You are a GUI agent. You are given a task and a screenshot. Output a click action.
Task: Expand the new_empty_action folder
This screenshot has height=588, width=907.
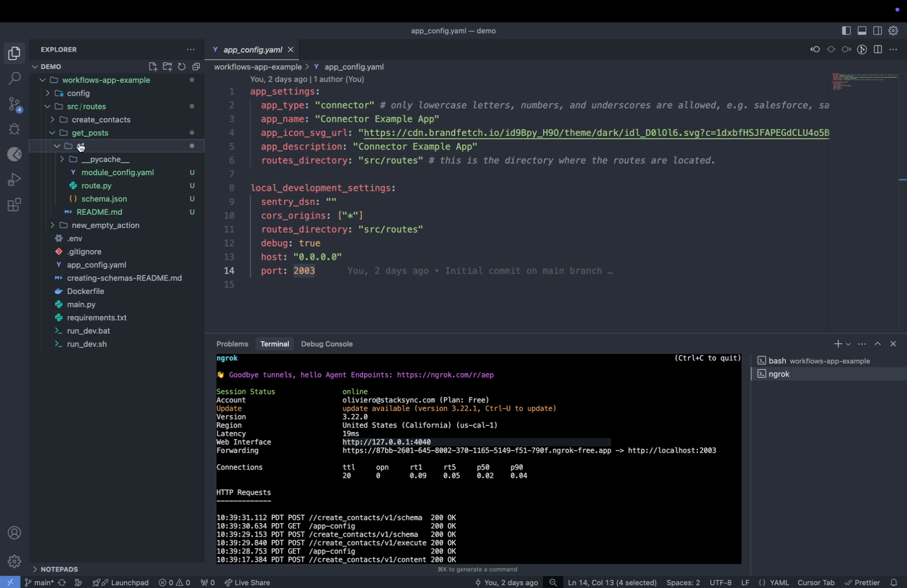pos(105,225)
